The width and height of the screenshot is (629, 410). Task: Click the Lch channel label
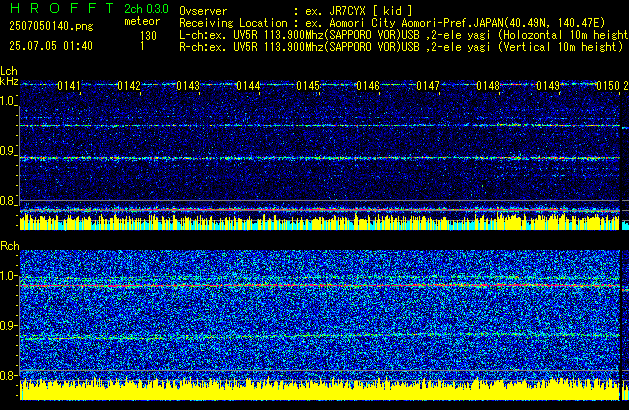(x=9, y=71)
